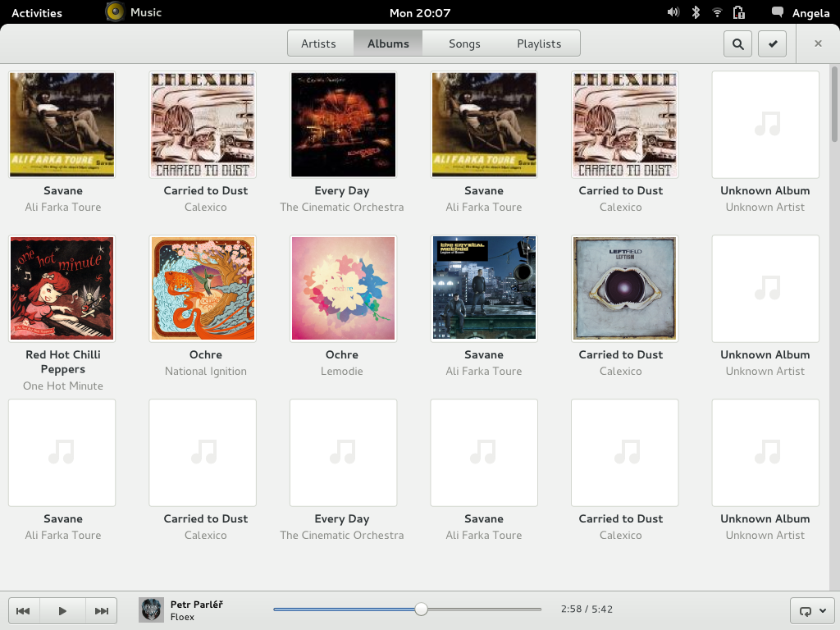The width and height of the screenshot is (840, 630).
Task: Open the search bar with magnifier icon
Action: pyautogui.click(x=737, y=43)
